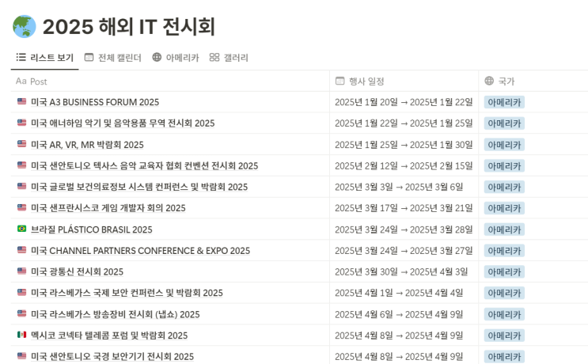
Task: Click date 2025년 1월 25일 → 1월 30일
Action: 404,145
